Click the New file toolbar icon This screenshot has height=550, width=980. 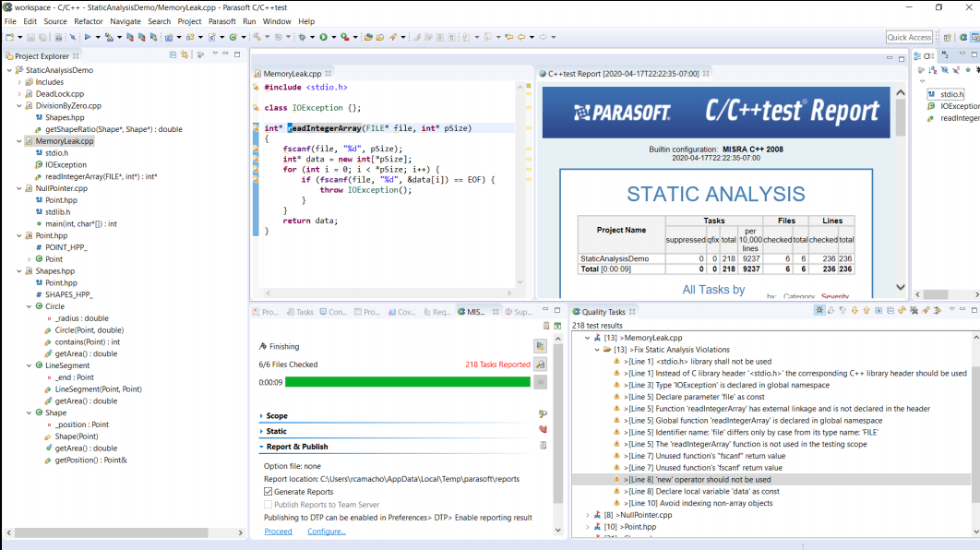tap(10, 38)
